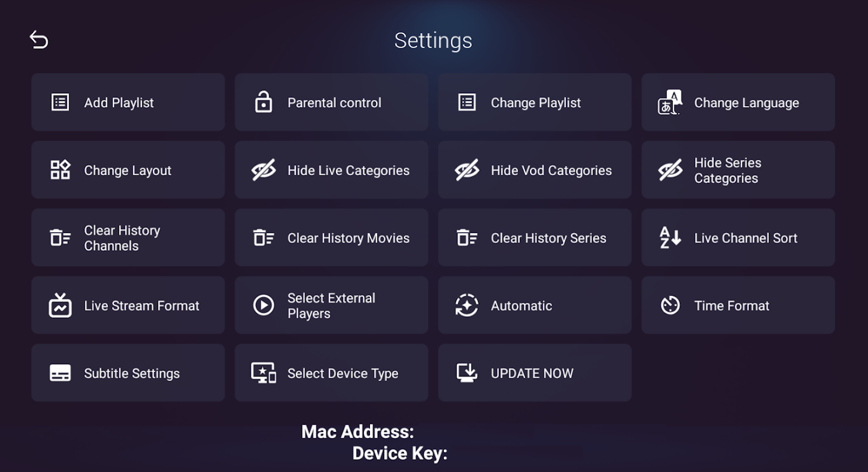The width and height of the screenshot is (868, 472).
Task: Open Select Device Type option
Action: point(332,373)
